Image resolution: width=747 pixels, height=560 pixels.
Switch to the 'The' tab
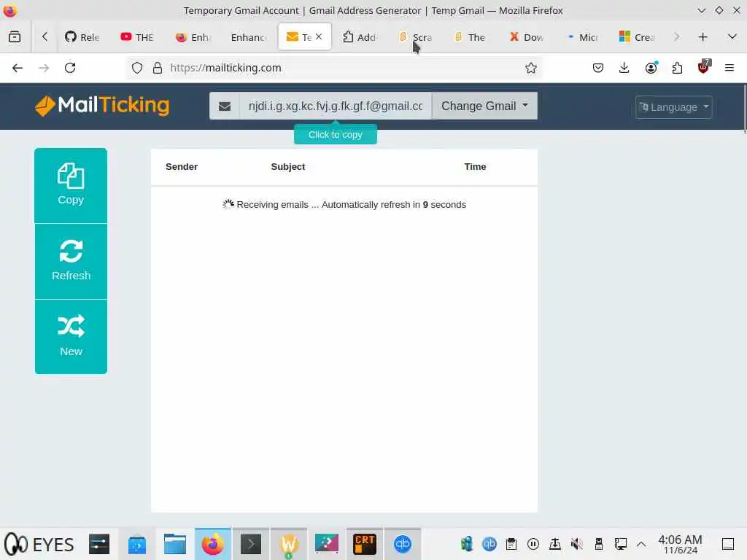pos(471,36)
